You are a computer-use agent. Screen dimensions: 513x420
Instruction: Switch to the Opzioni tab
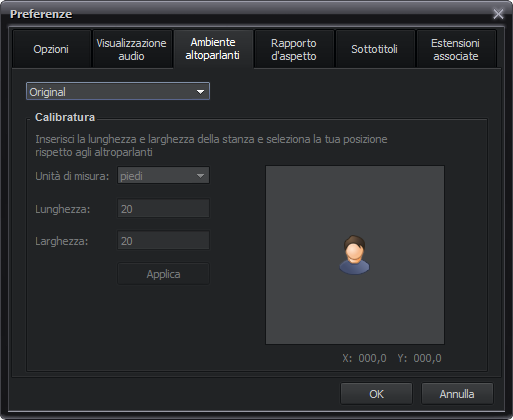pyautogui.click(x=51, y=49)
